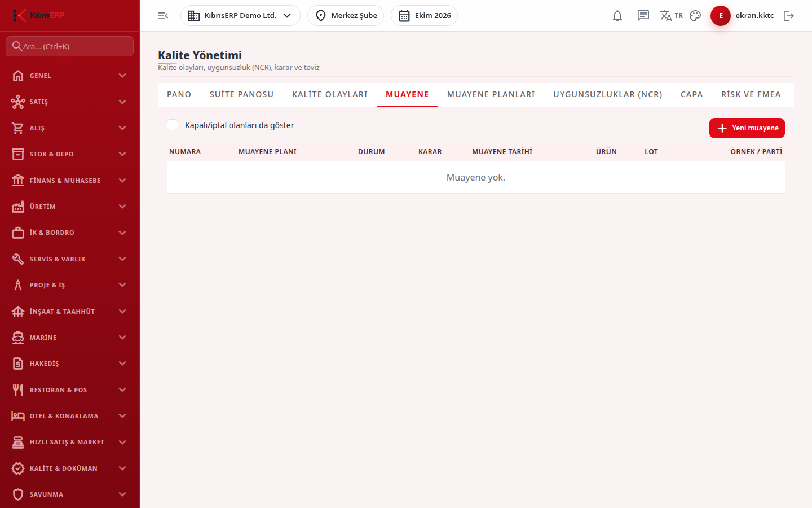Click the 'Yeni muayene' button

click(x=747, y=128)
